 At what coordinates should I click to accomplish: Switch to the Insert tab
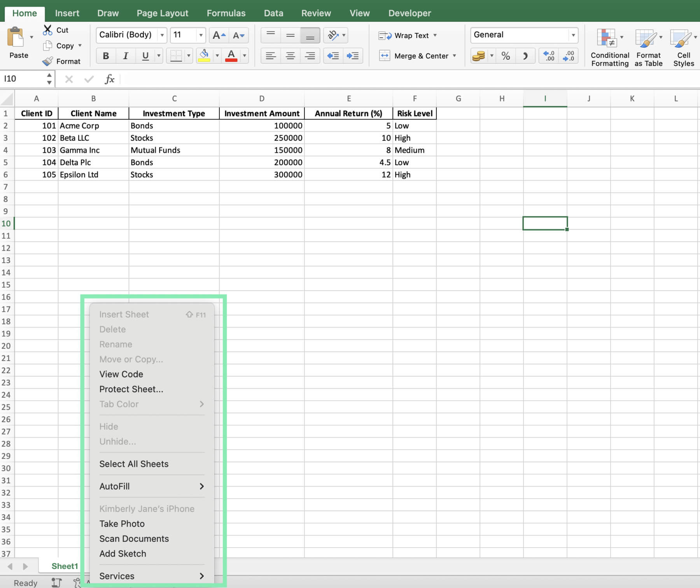[x=67, y=13]
